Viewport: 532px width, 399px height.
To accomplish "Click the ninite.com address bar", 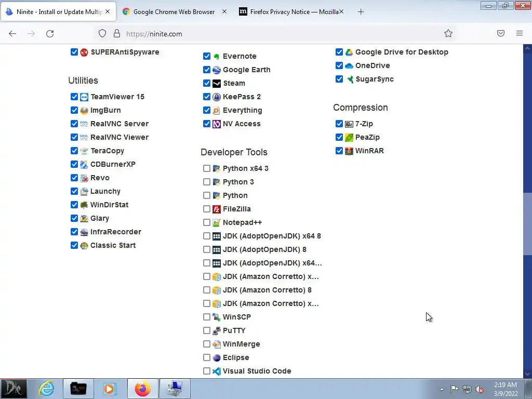I will pos(275,34).
